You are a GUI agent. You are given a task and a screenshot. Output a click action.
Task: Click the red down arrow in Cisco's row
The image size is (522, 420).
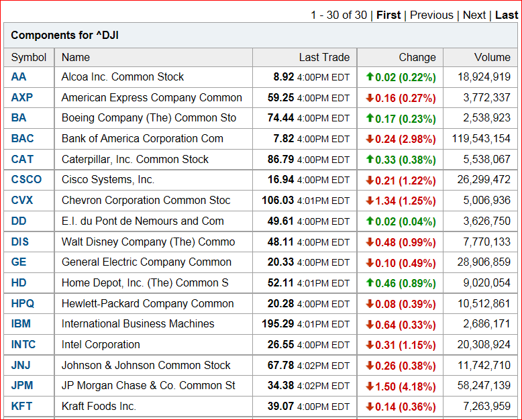tap(370, 180)
